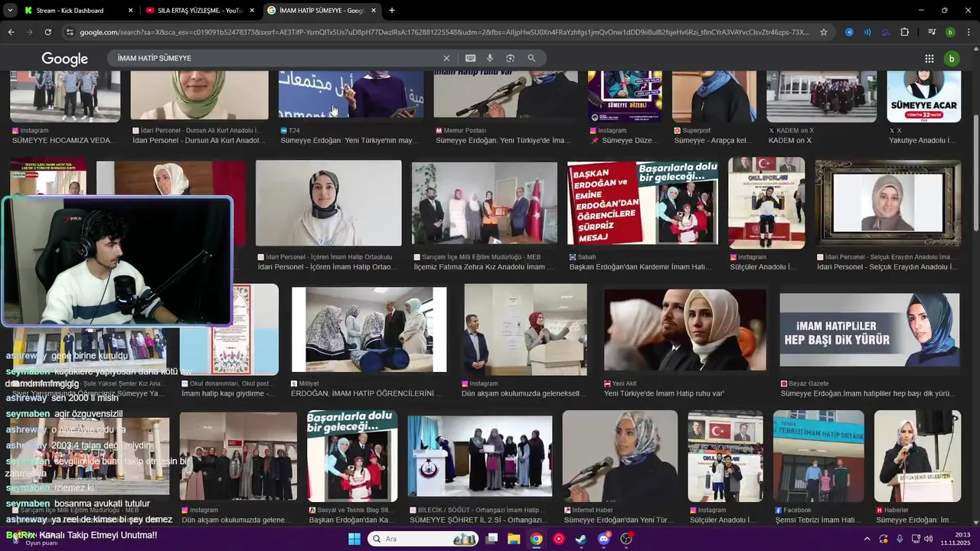The height and width of the screenshot is (551, 980).
Task: Open YouTube Music taskbar icon
Action: (559, 539)
